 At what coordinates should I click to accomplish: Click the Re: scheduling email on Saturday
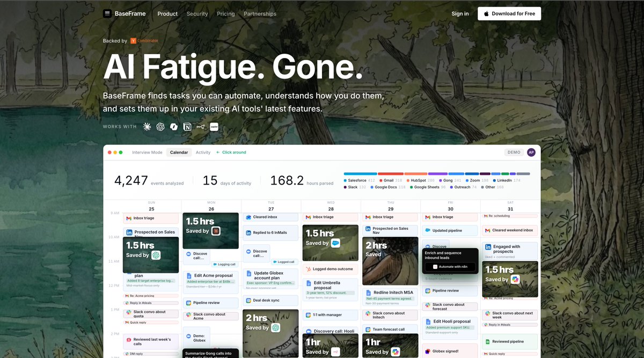click(x=510, y=215)
